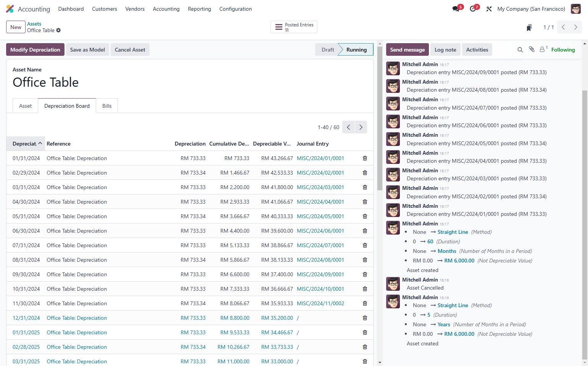Open Mitchell Admin user avatar menu

click(x=576, y=9)
